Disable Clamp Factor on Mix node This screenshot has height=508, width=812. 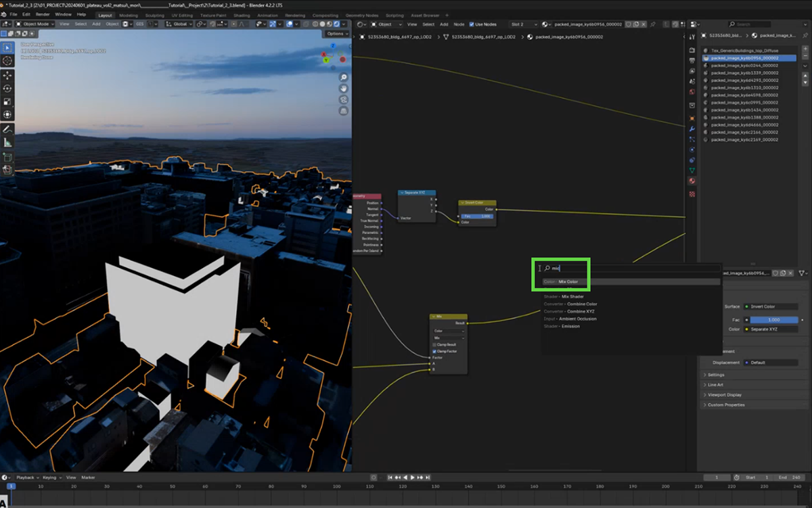coord(435,351)
